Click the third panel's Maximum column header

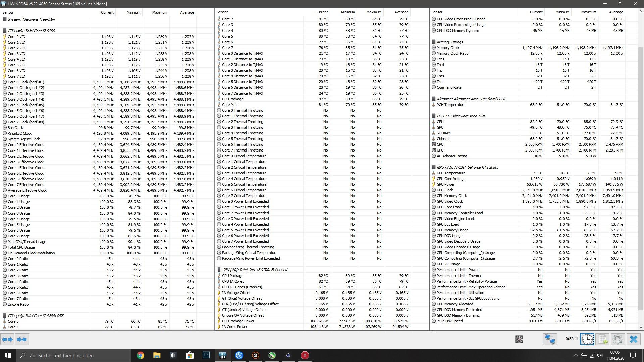click(588, 12)
